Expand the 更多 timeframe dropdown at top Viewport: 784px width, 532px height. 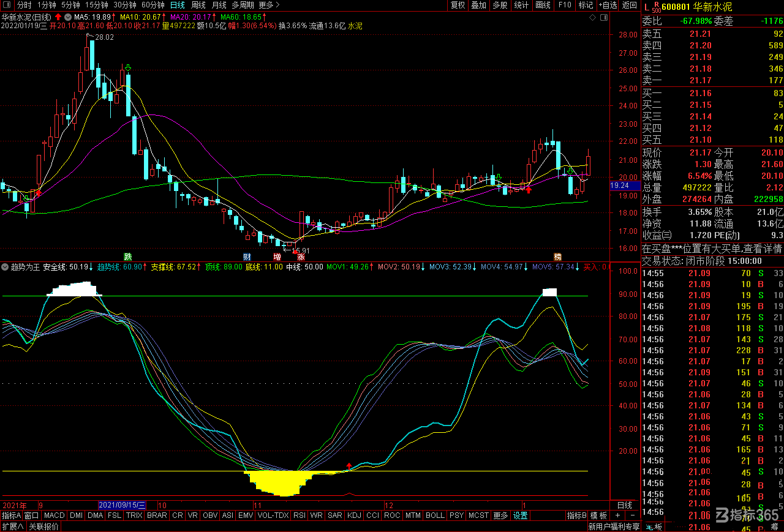pyautogui.click(x=268, y=5)
